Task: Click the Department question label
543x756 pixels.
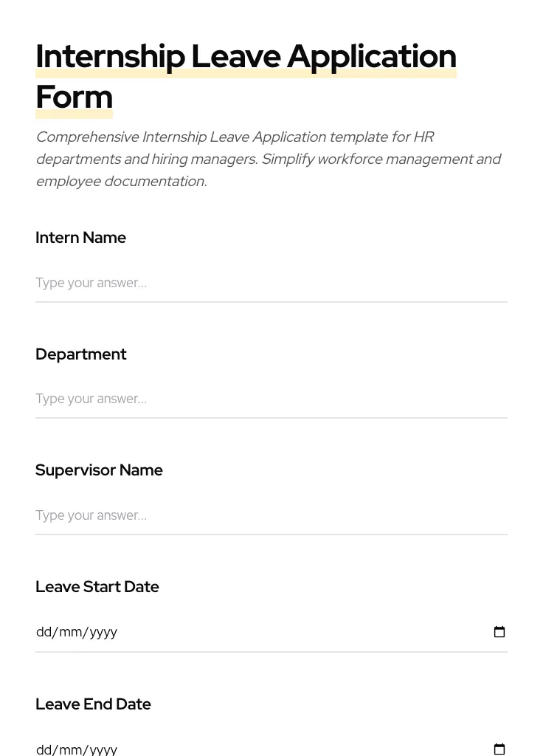Action: click(x=80, y=354)
